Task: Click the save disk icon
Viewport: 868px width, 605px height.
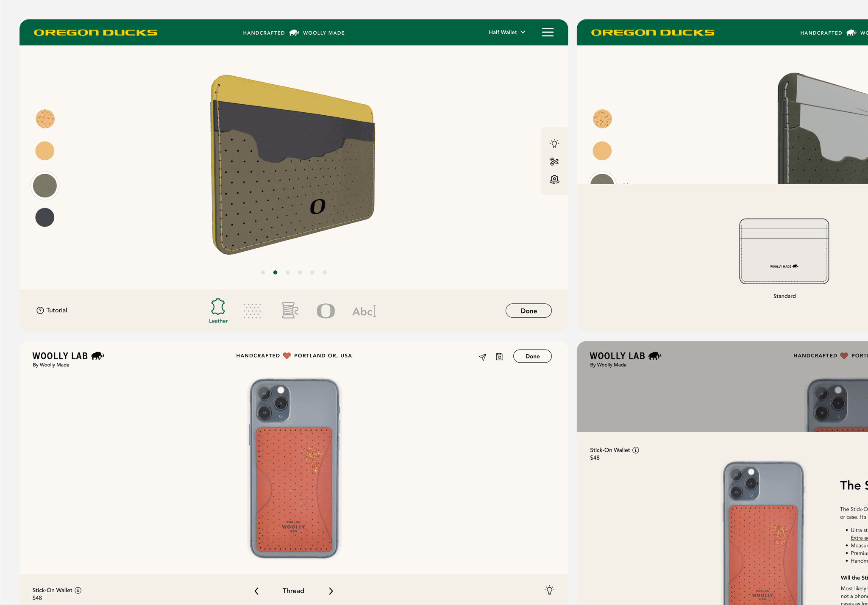Action: point(500,357)
